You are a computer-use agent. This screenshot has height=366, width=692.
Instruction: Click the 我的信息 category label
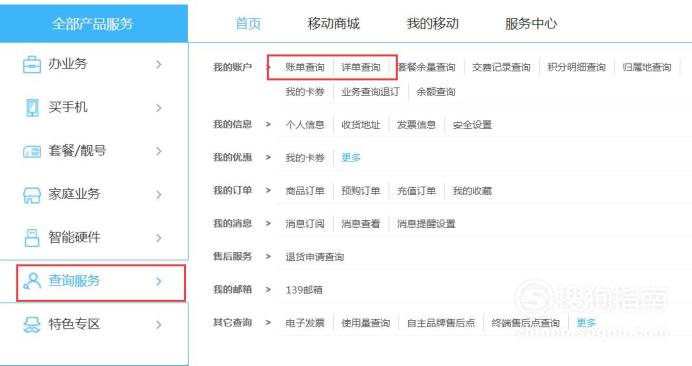coord(232,124)
